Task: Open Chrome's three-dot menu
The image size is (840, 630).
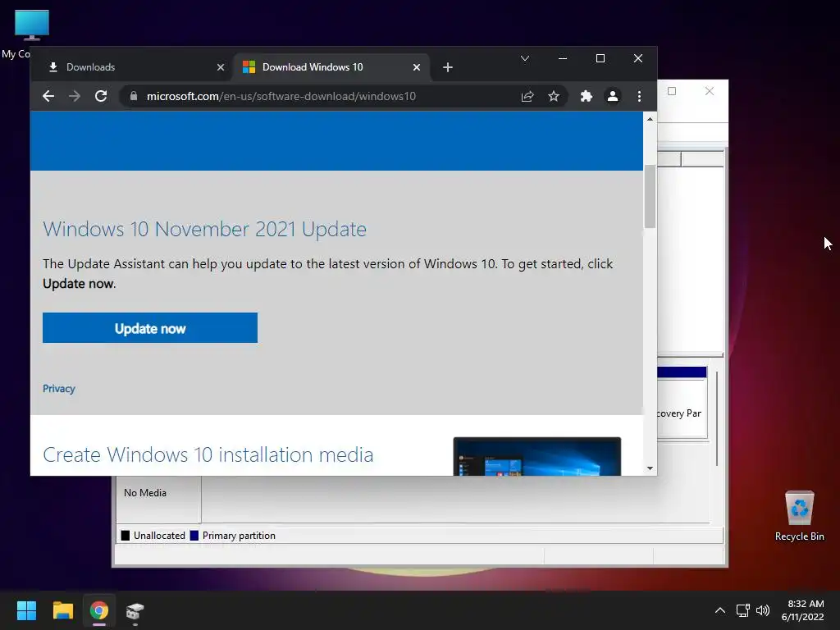Action: pyautogui.click(x=639, y=96)
